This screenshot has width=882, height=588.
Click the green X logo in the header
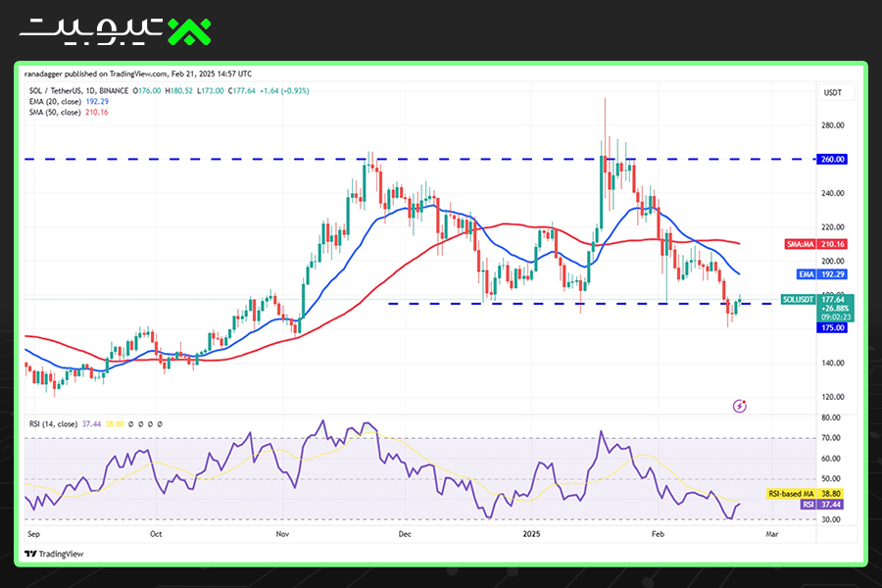(x=189, y=31)
